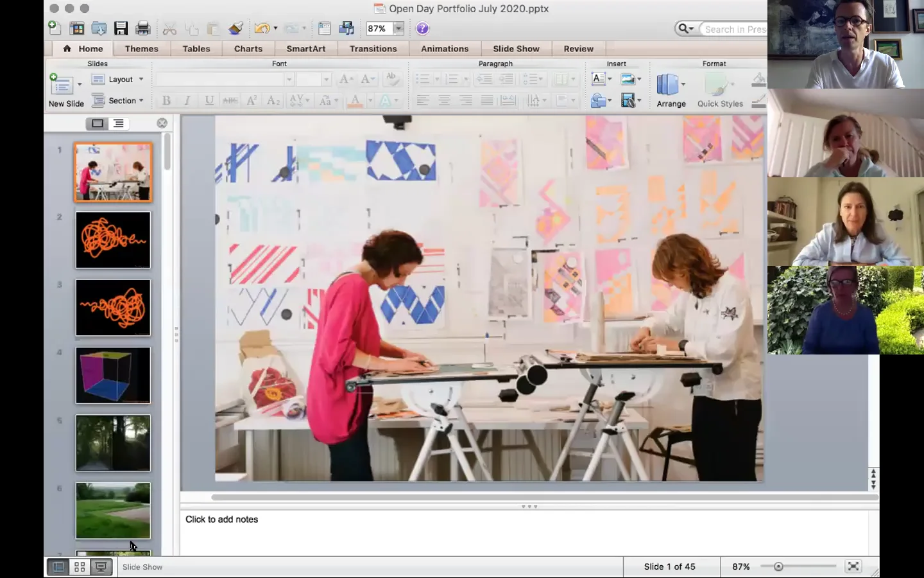Expand the New Slide dropdown arrow

pyautogui.click(x=80, y=84)
